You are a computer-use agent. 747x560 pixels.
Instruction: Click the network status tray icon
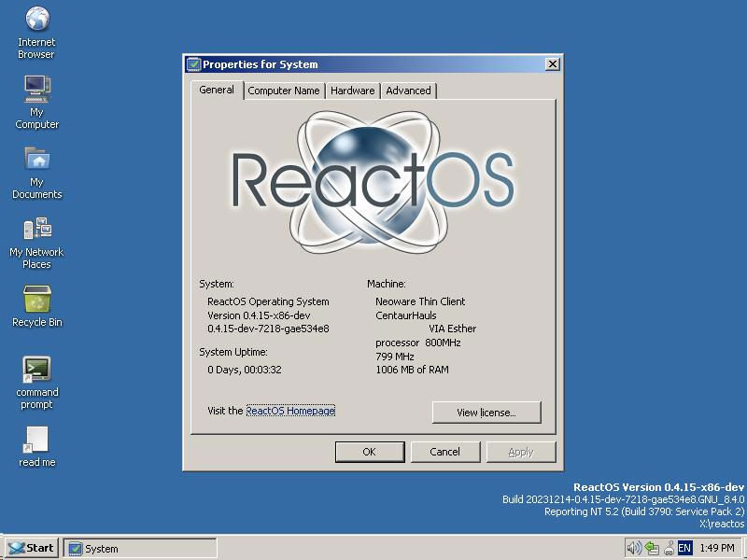tap(651, 548)
